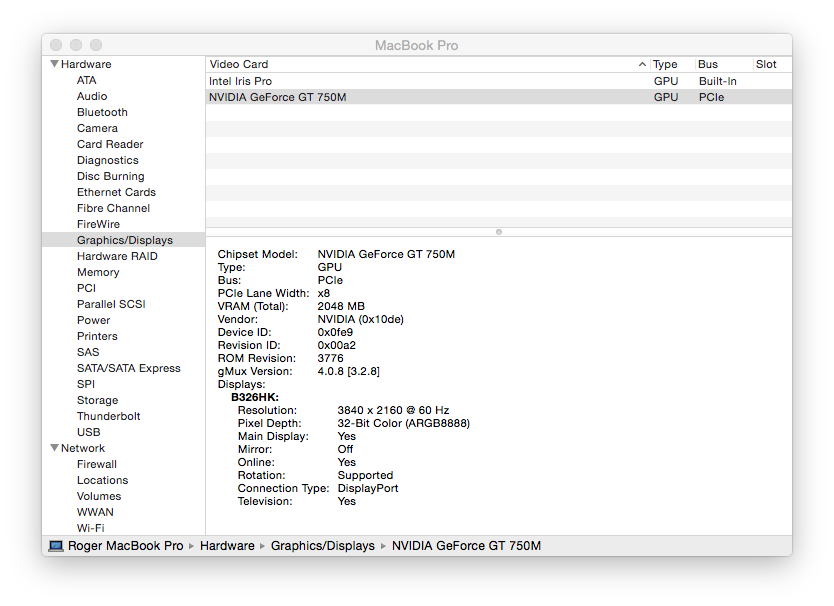Select Diagnostics in the sidebar
The width and height of the screenshot is (834, 606).
pos(107,160)
